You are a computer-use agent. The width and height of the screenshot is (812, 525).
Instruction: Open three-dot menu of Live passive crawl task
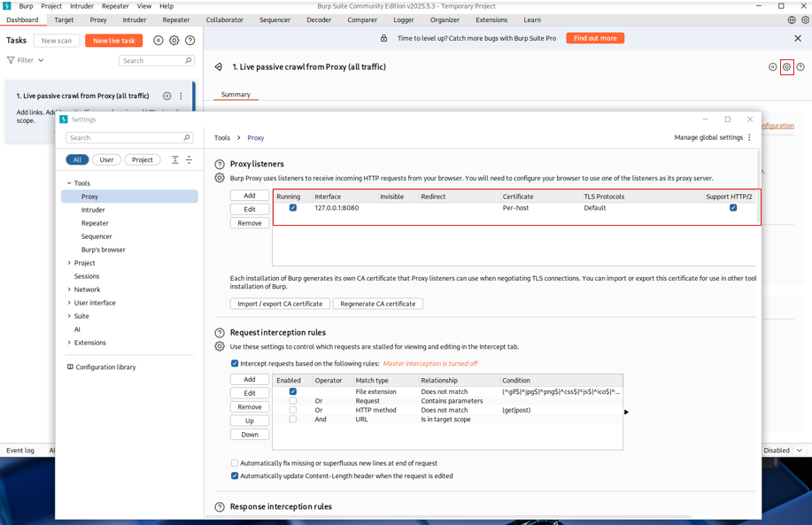[x=181, y=96]
